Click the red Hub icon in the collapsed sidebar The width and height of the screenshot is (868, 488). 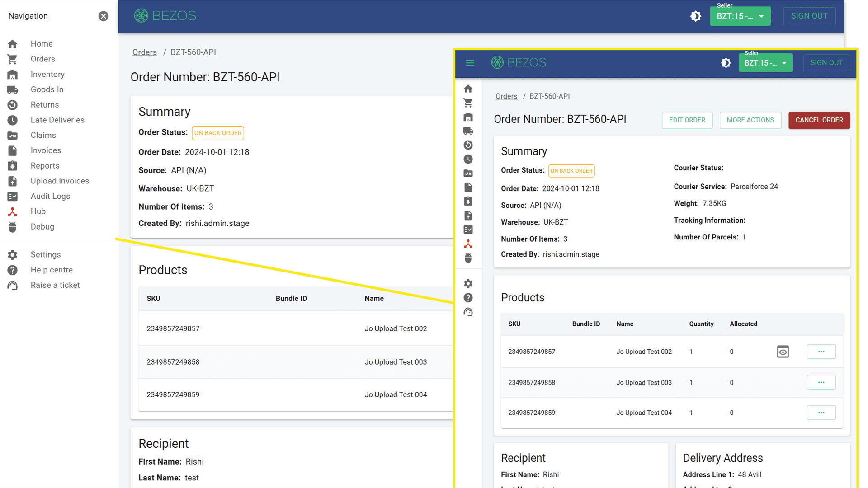tap(468, 244)
